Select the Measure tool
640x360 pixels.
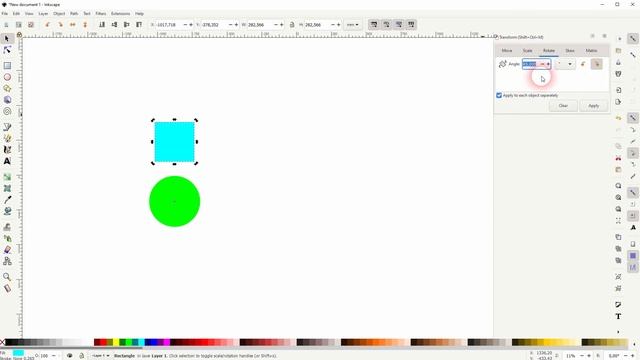[x=7, y=288]
